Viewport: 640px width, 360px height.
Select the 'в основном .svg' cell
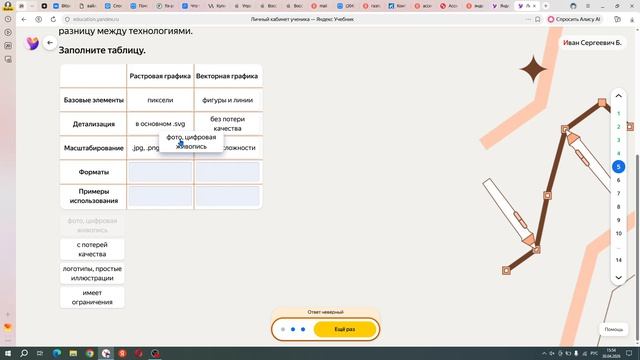click(160, 124)
